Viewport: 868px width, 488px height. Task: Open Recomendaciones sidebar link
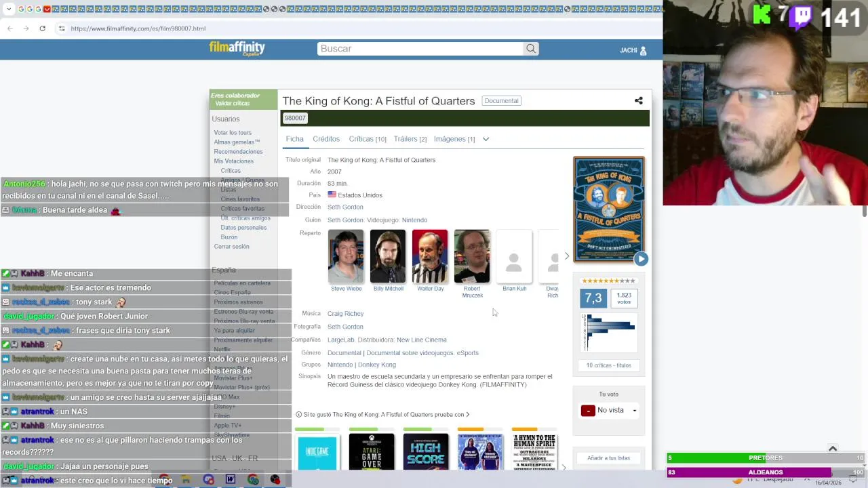pos(238,152)
